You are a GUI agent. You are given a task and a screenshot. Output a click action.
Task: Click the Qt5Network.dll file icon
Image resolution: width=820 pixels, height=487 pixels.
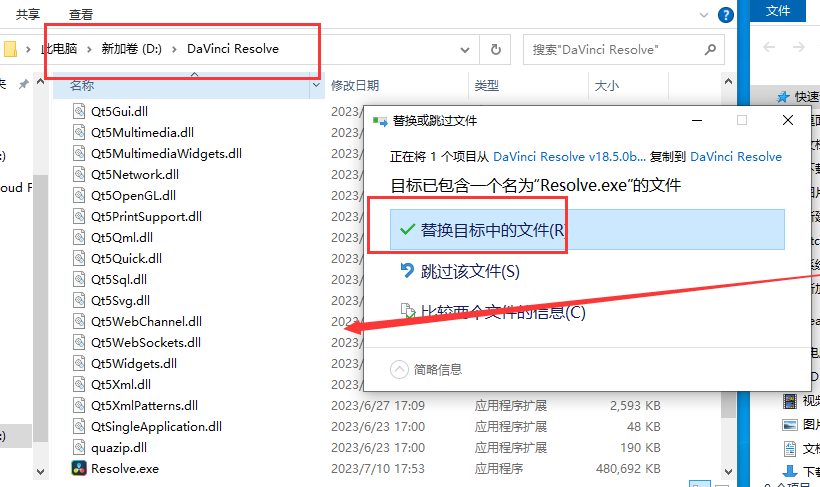(x=79, y=174)
